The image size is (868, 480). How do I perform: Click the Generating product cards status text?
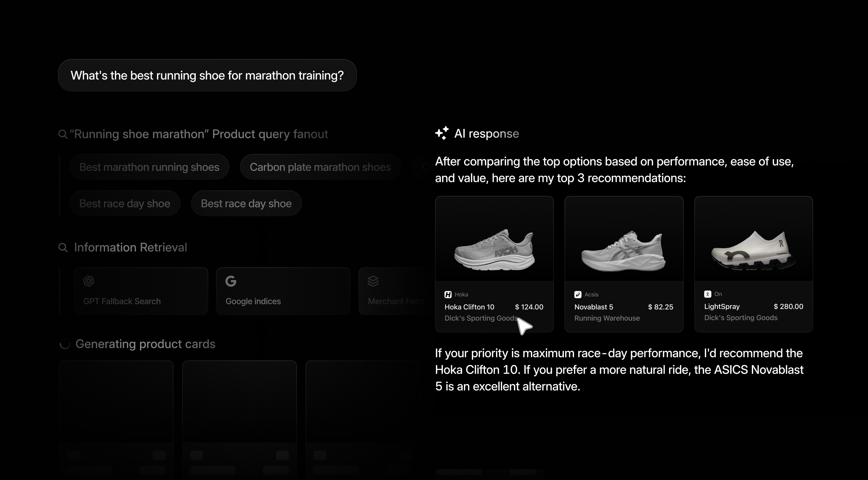(145, 344)
